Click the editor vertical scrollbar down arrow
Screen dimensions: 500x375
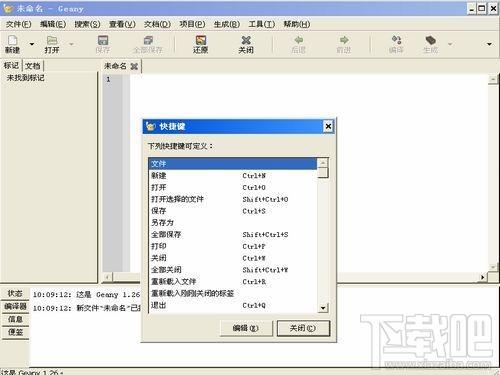tap(493, 267)
